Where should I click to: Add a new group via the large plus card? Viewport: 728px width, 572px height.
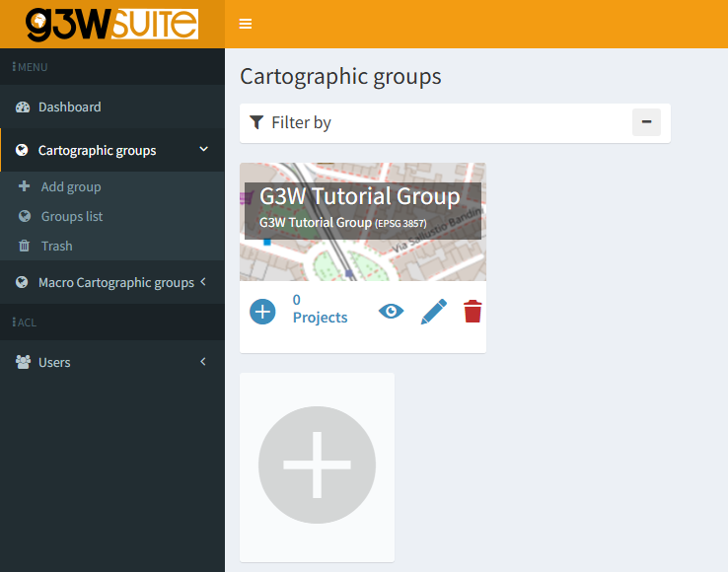(x=317, y=465)
